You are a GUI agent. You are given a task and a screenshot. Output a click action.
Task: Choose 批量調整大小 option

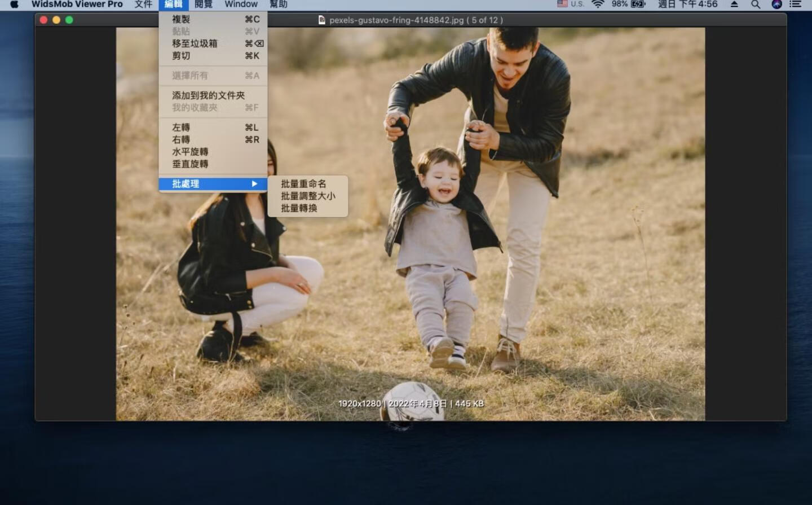click(x=308, y=196)
